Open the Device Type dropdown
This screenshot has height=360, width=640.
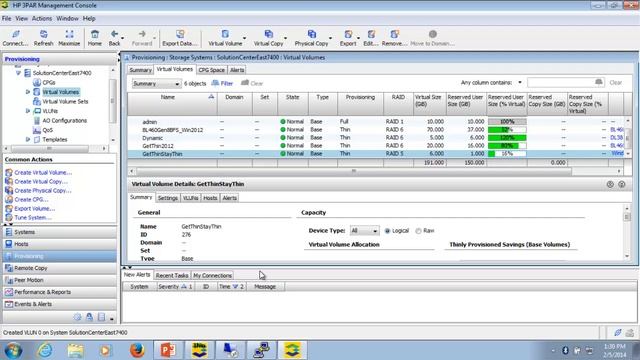[x=364, y=231]
